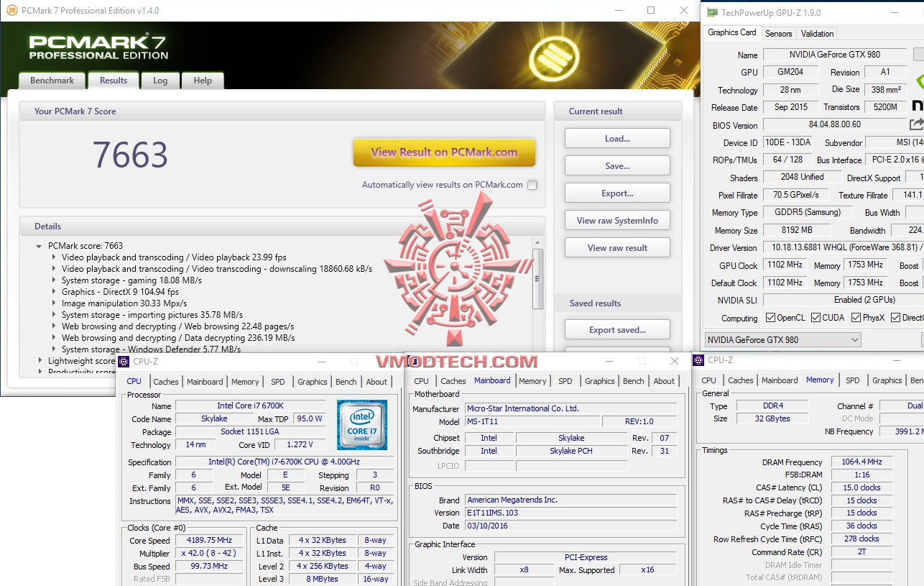
Task: Click the View raw SystemInfo button
Action: (617, 220)
